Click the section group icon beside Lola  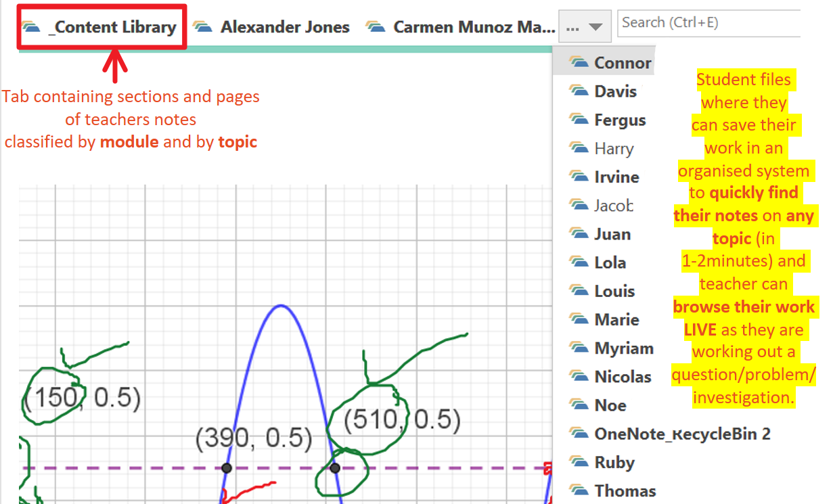(x=579, y=262)
